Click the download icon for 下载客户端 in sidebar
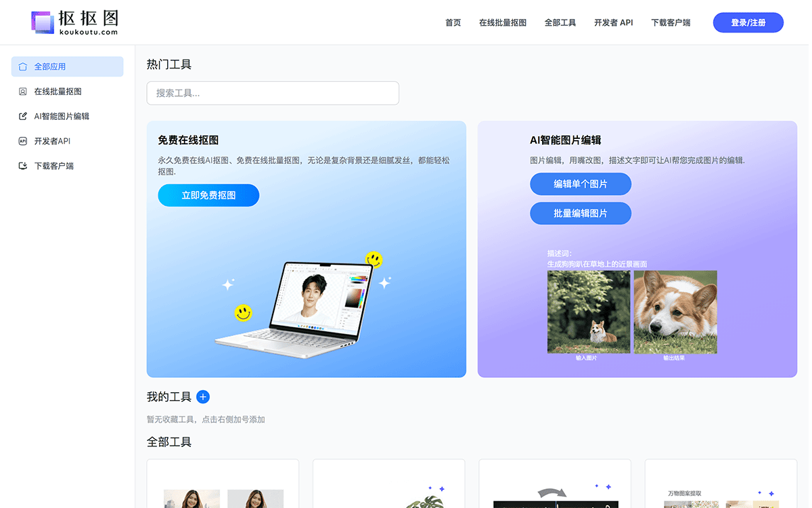Viewport: 812px width, 508px height. point(21,165)
